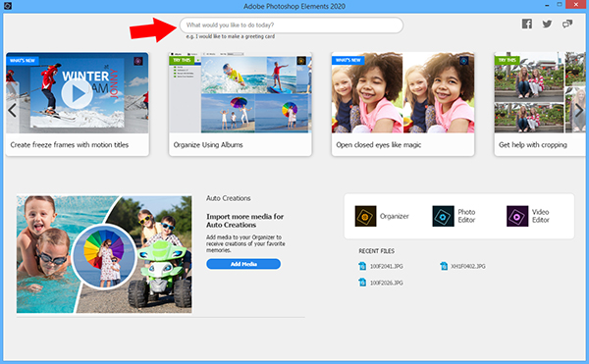589x364 pixels.
Task: Launch the Photo Editor app icon
Action: tap(443, 216)
